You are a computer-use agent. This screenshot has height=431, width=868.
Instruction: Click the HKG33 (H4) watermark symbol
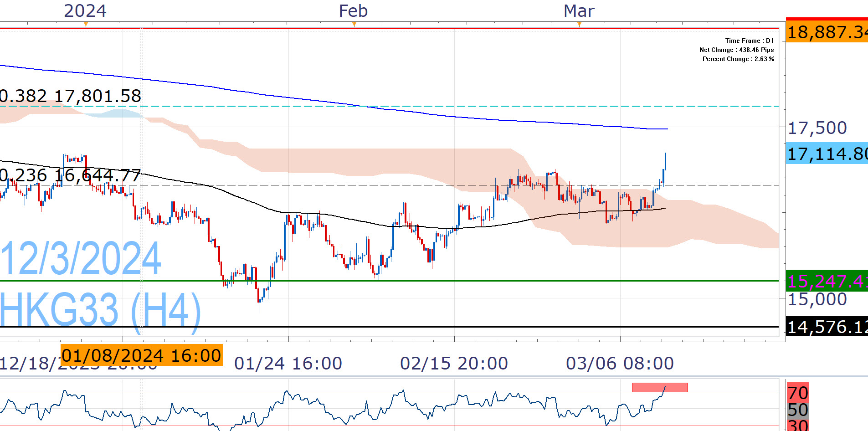(x=100, y=310)
